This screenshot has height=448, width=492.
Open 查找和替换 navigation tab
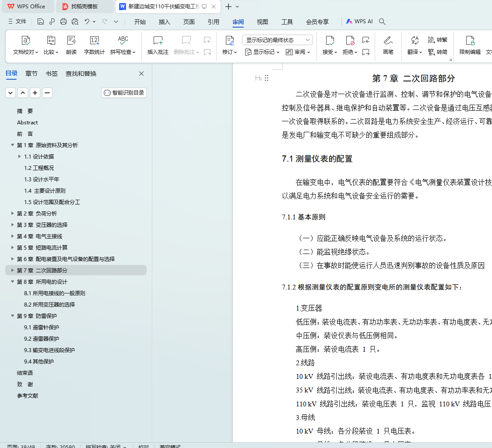[x=81, y=74]
